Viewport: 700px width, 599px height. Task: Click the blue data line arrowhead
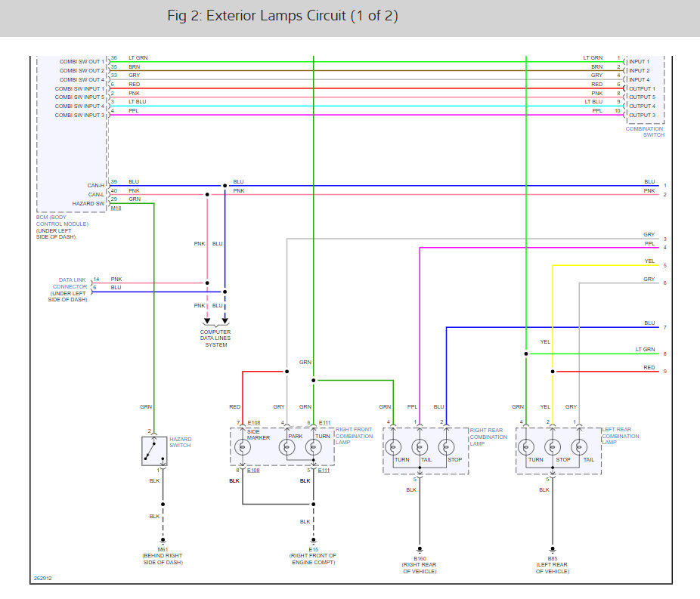[225, 321]
